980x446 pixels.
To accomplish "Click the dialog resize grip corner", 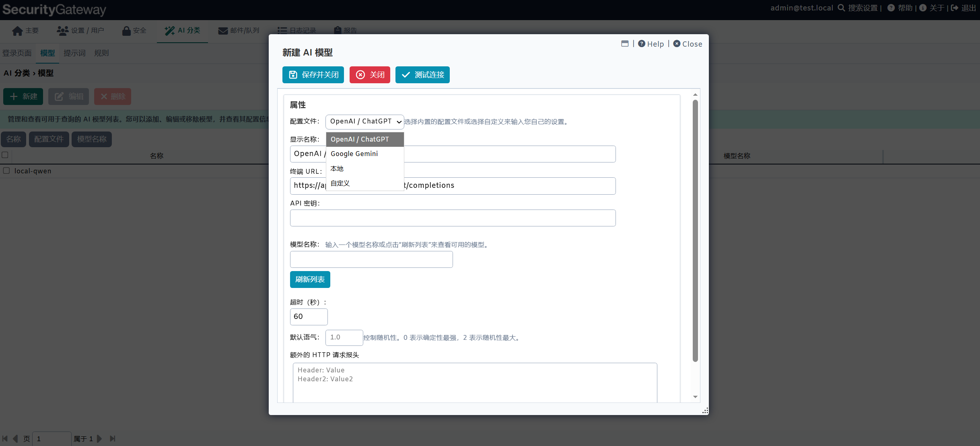I will coord(705,411).
